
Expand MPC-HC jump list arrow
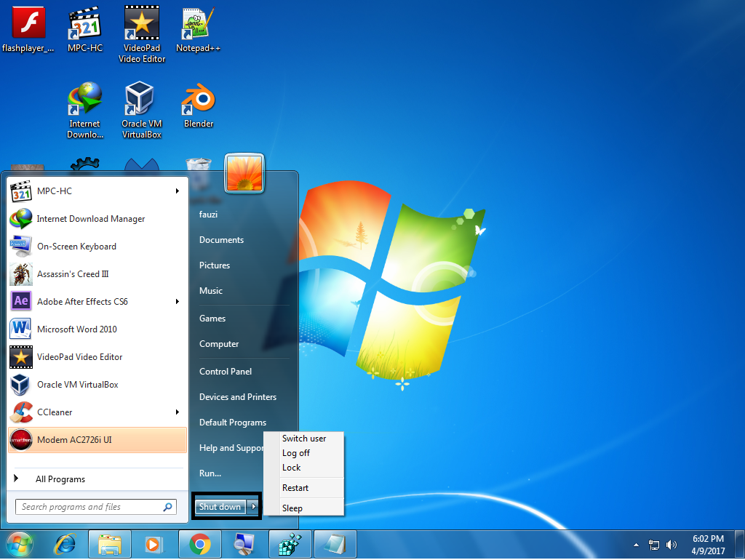coord(178,191)
